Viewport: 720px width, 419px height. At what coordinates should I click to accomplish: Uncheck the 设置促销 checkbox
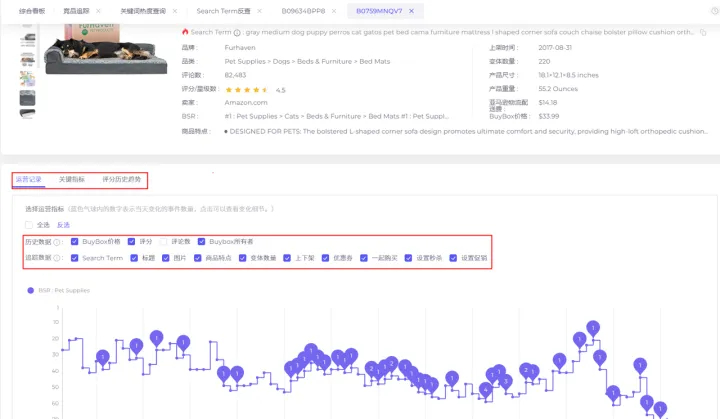(451, 258)
